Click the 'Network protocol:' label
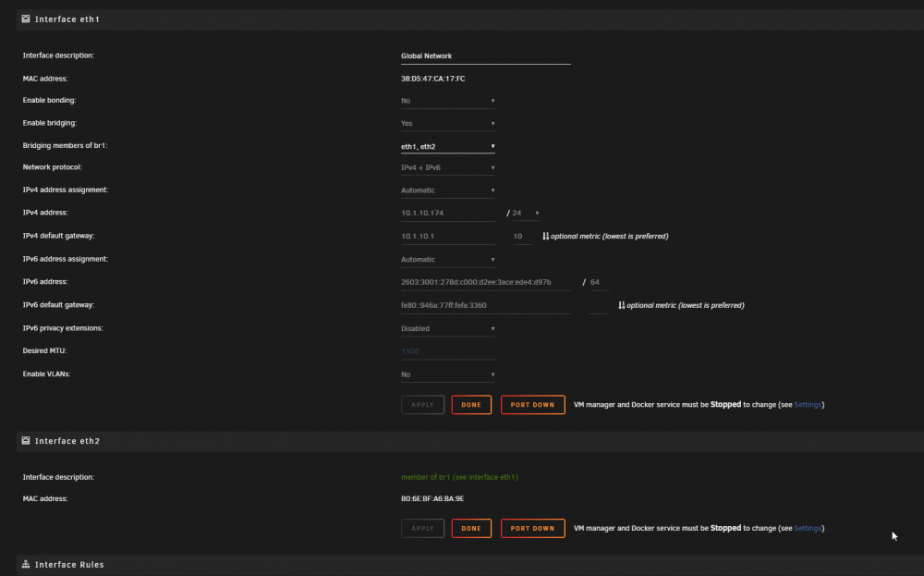Viewport: 924px width, 576px height. (53, 166)
